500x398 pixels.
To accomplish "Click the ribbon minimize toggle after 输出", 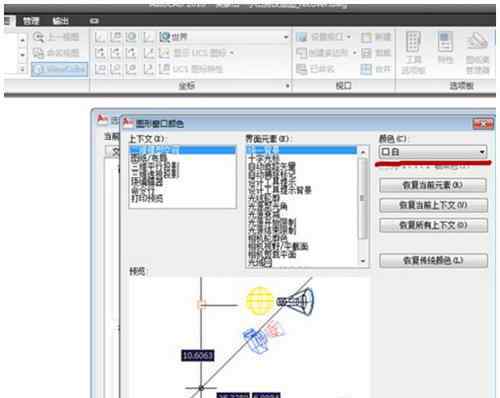I will tap(94, 21).
